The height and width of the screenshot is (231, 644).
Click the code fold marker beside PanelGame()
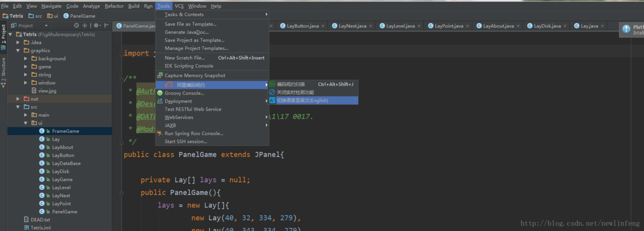pos(122,193)
